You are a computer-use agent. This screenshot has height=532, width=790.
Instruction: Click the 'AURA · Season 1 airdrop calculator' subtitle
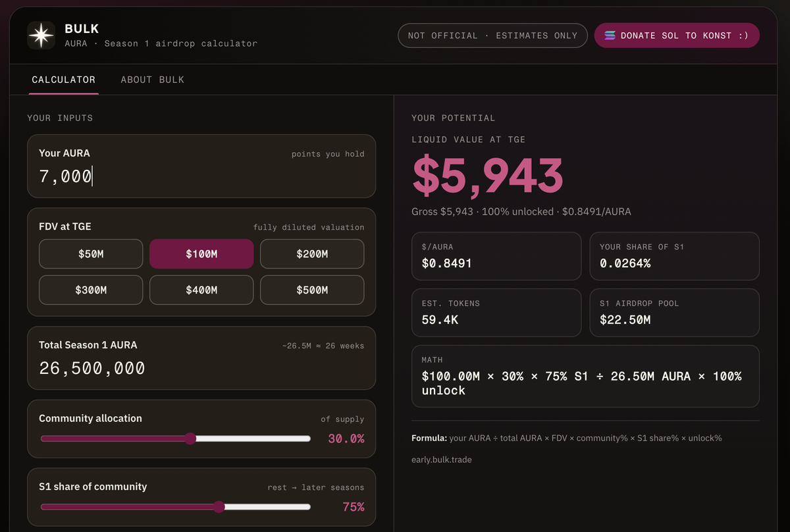[x=161, y=43]
